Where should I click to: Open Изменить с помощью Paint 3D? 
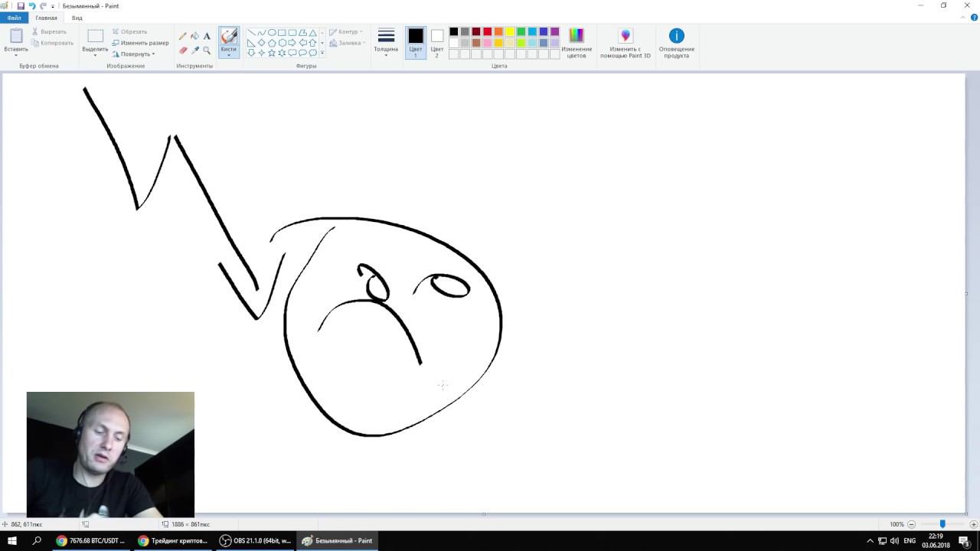click(626, 42)
